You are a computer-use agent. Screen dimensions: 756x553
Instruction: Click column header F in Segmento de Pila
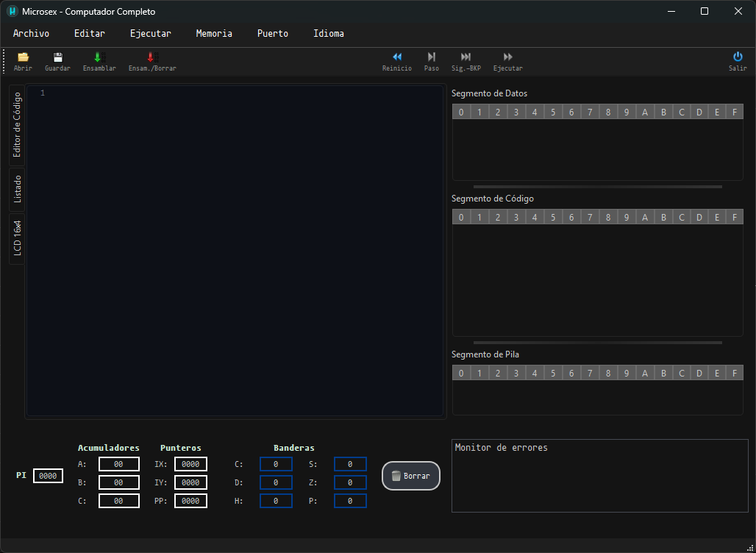coord(735,373)
